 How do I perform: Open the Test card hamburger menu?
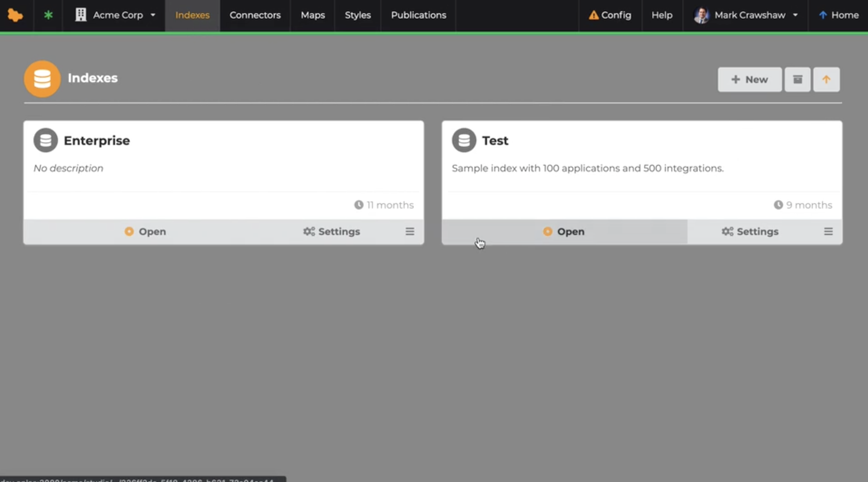tap(828, 231)
